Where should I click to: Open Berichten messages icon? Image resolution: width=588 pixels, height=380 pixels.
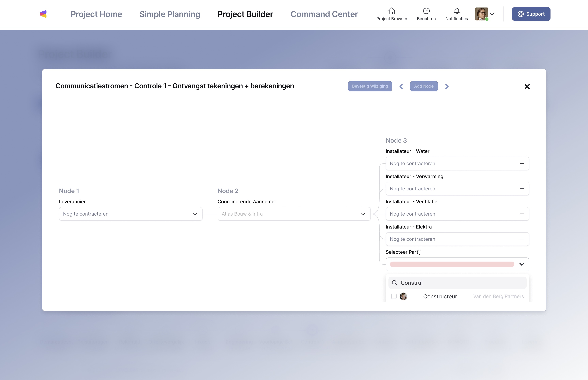426,11
